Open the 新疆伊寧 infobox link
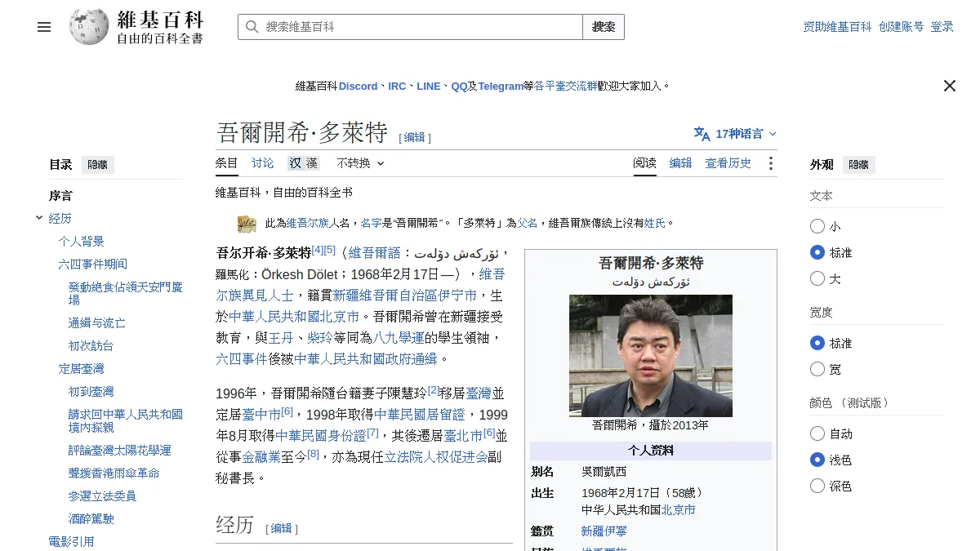 tap(604, 531)
